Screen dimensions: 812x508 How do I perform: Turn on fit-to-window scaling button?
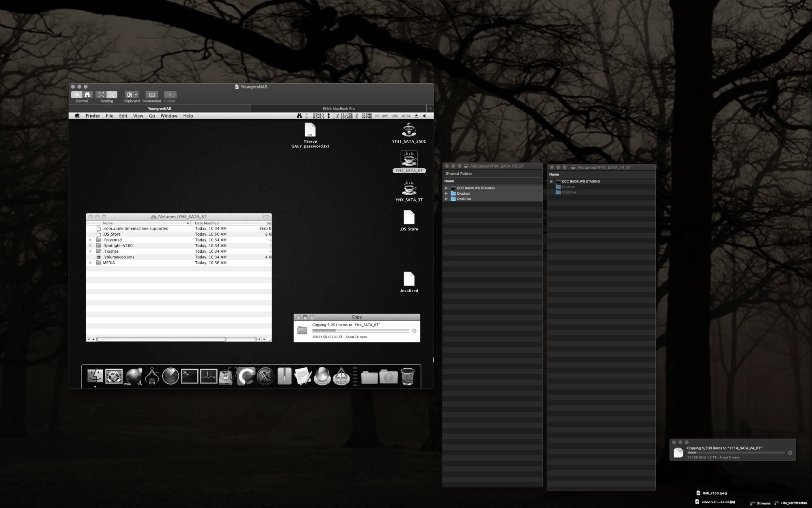tap(101, 95)
